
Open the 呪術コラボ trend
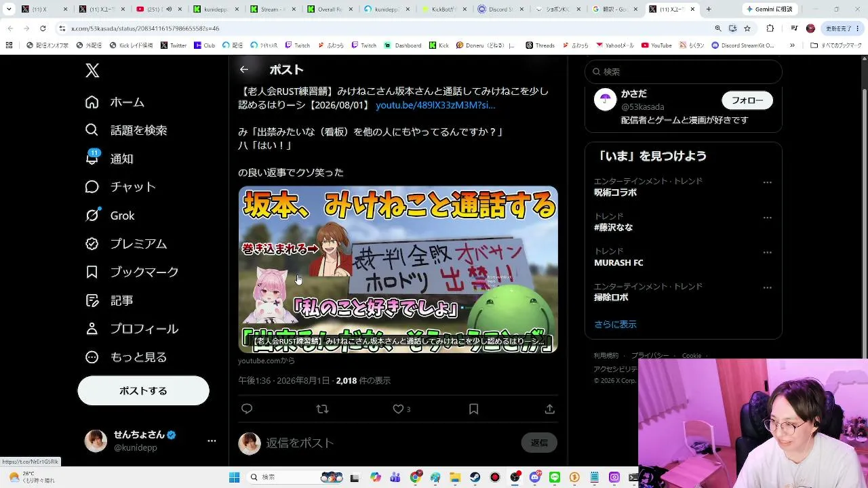coord(616,192)
